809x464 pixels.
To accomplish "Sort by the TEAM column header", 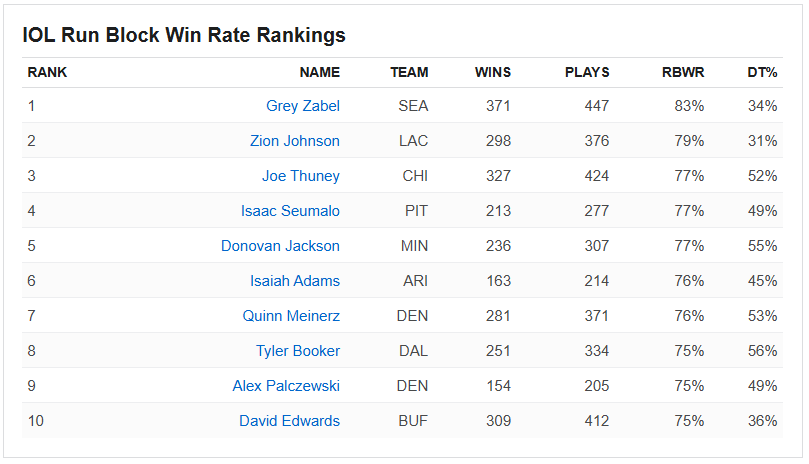I will tap(409, 72).
